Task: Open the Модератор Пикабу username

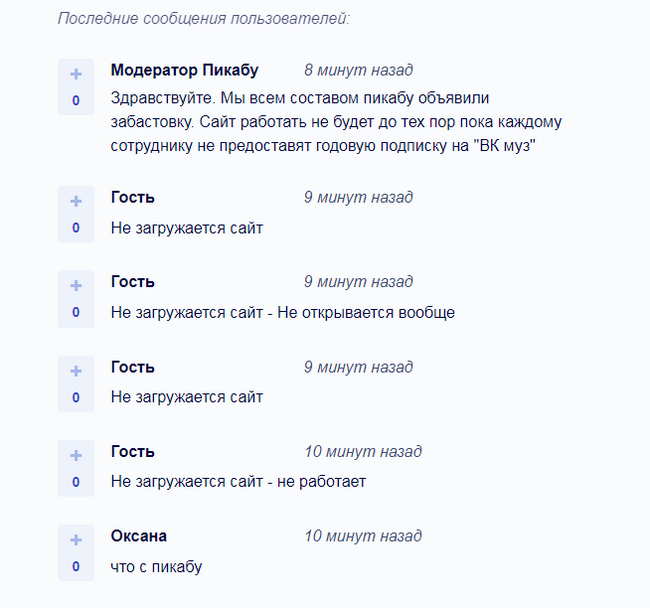Action: point(184,70)
